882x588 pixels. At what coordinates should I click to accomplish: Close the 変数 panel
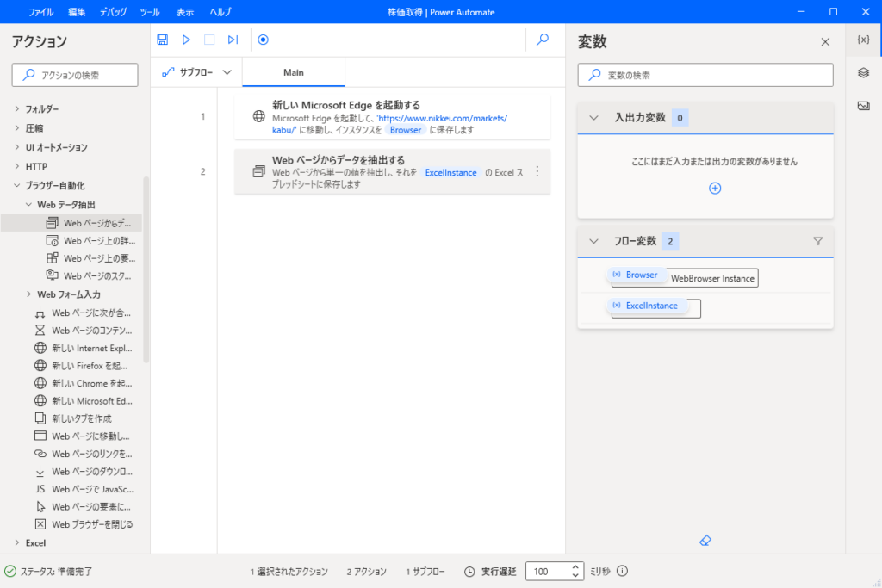pos(825,41)
